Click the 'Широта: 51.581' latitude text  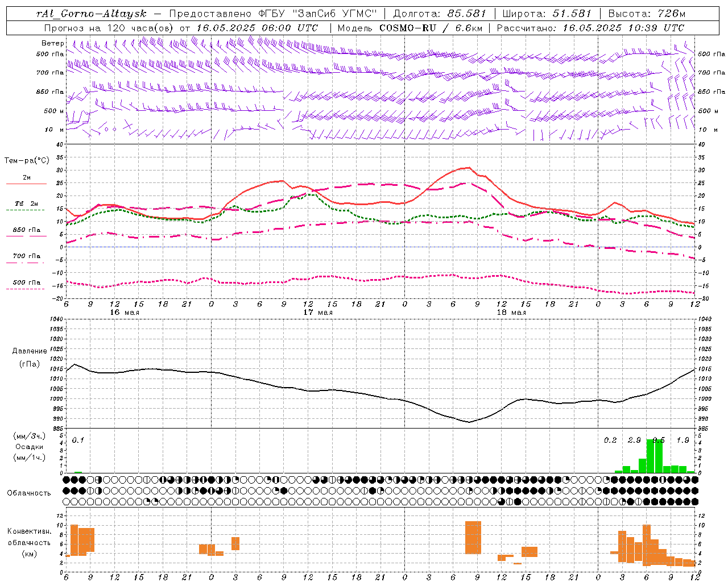pos(547,14)
